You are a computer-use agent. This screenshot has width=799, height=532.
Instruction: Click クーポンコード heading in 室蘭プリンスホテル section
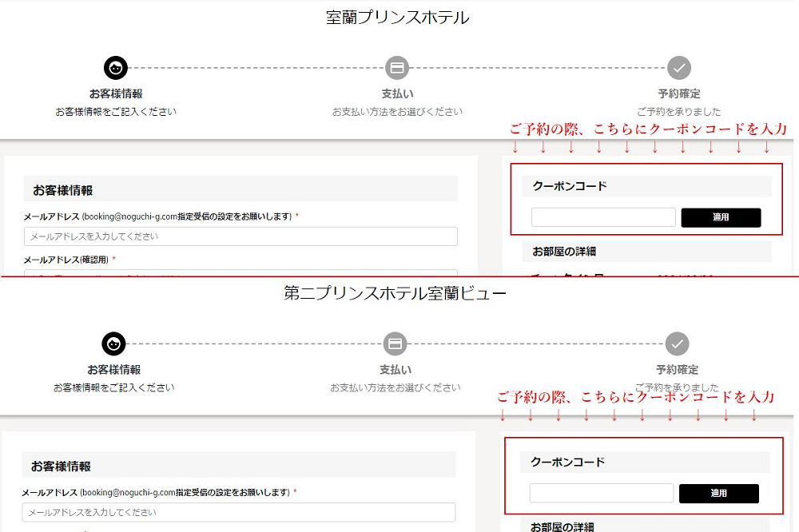(570, 186)
